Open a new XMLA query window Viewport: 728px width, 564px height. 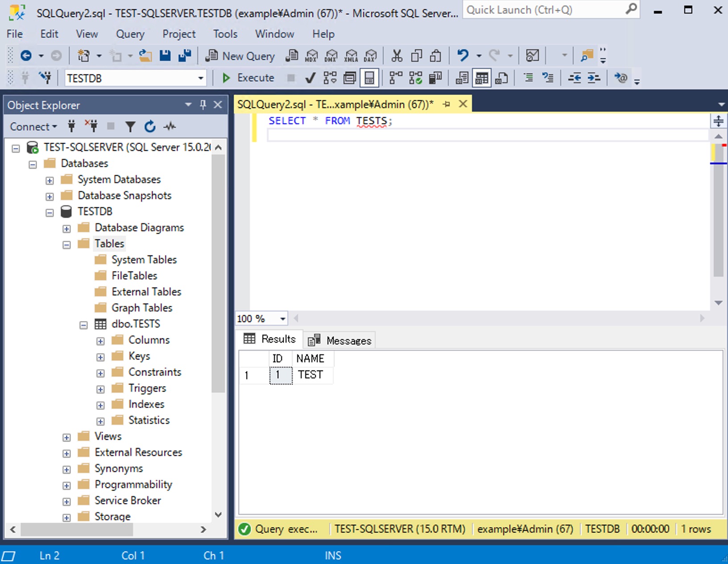click(351, 55)
